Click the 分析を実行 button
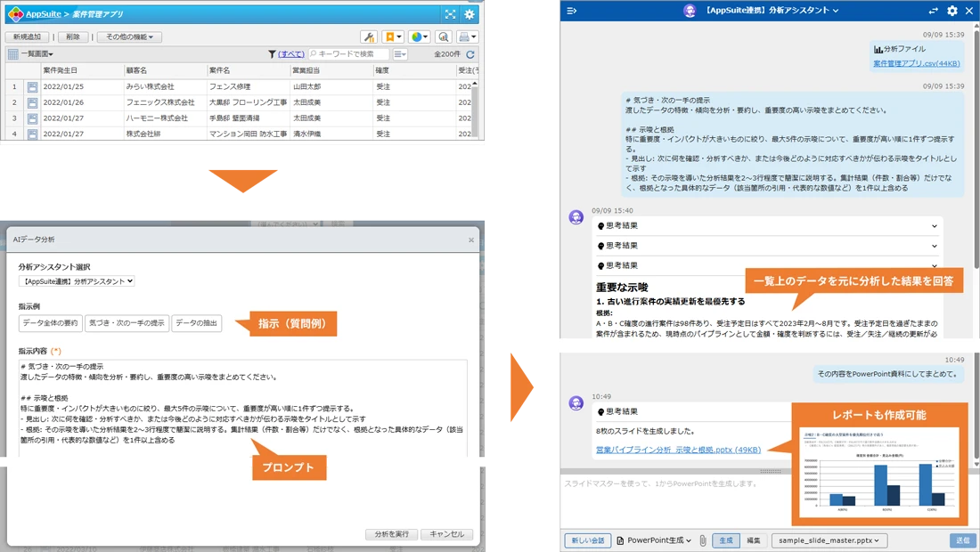The width and height of the screenshot is (980, 552). (392, 534)
